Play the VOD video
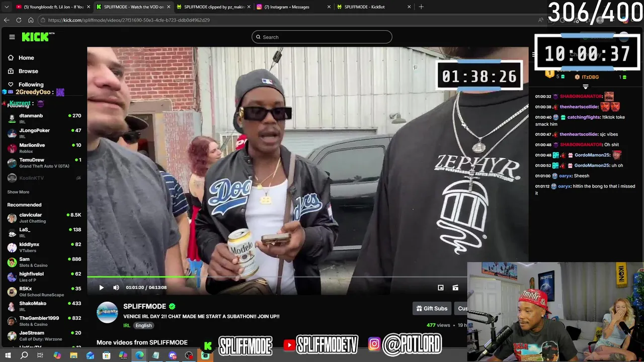This screenshot has width=644, height=362. [101, 288]
